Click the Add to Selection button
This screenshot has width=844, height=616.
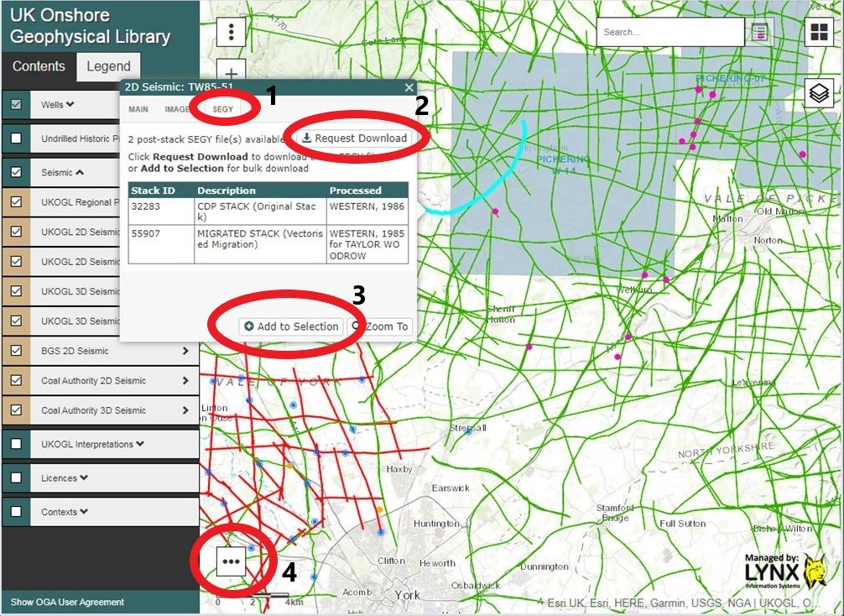tap(291, 326)
